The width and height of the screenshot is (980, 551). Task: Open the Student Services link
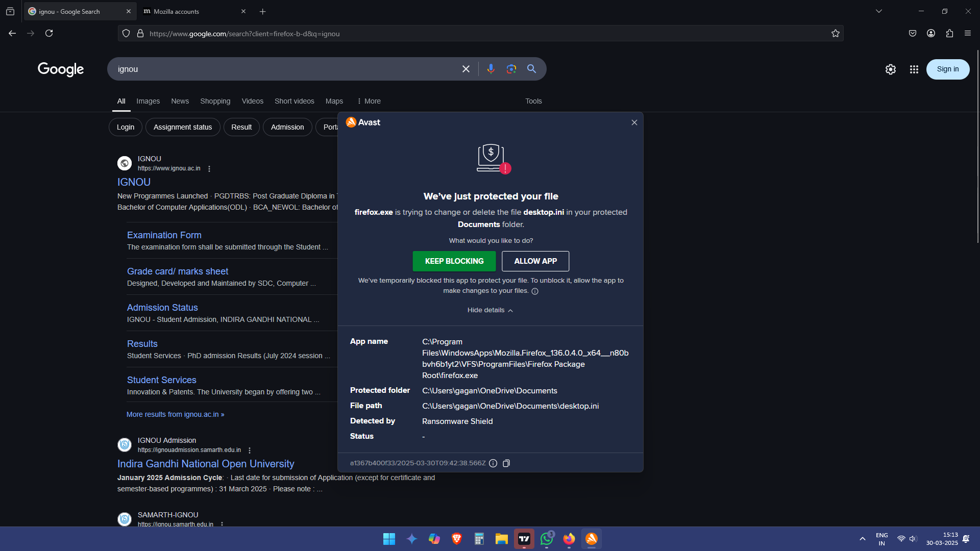tap(162, 380)
